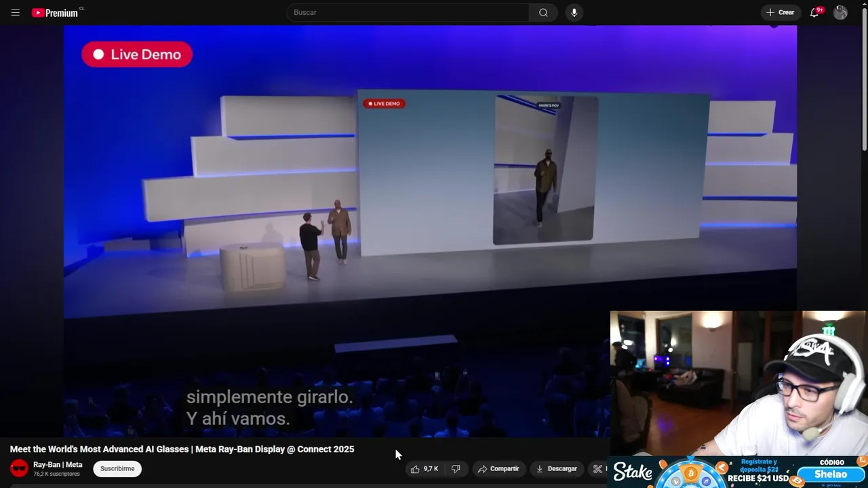Dislike the video with thumbs down
The width and height of the screenshot is (868, 488).
pyautogui.click(x=456, y=469)
